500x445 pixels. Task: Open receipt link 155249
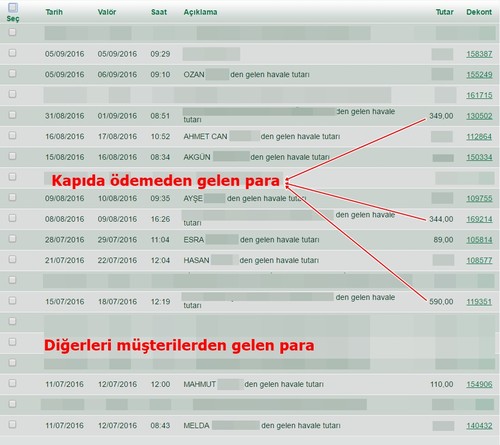tap(479, 75)
